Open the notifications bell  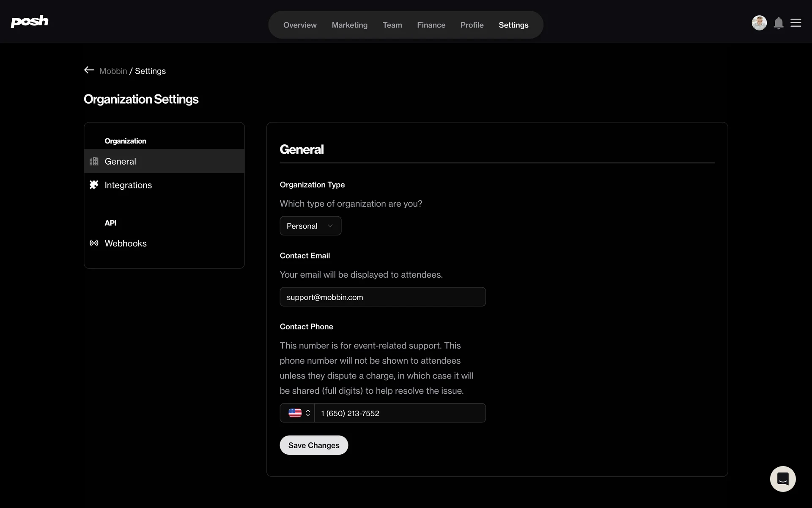pyautogui.click(x=778, y=23)
